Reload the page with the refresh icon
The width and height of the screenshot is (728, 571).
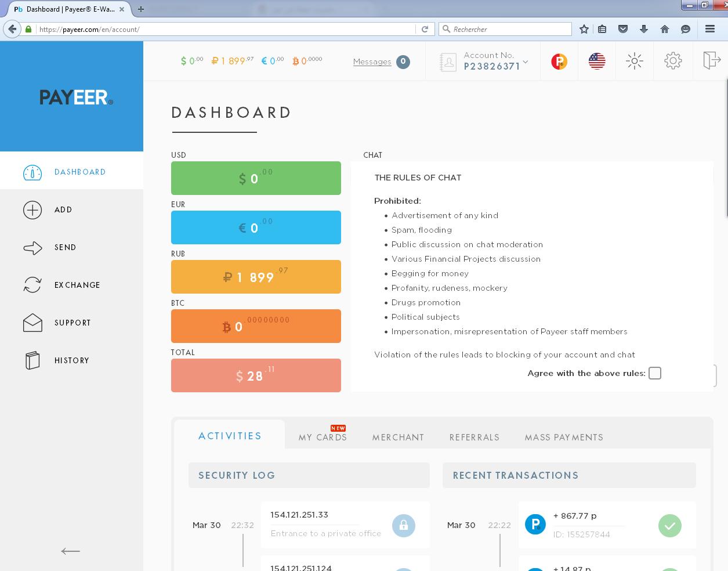[425, 29]
